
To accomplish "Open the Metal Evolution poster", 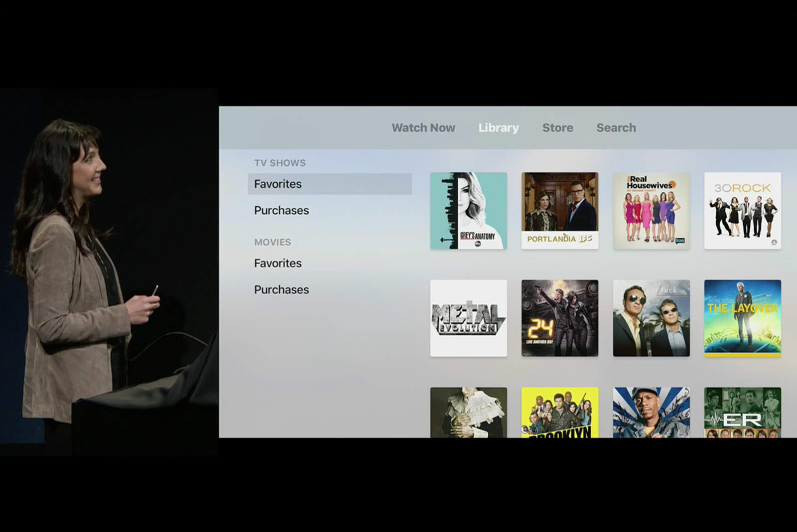I will 469,318.
